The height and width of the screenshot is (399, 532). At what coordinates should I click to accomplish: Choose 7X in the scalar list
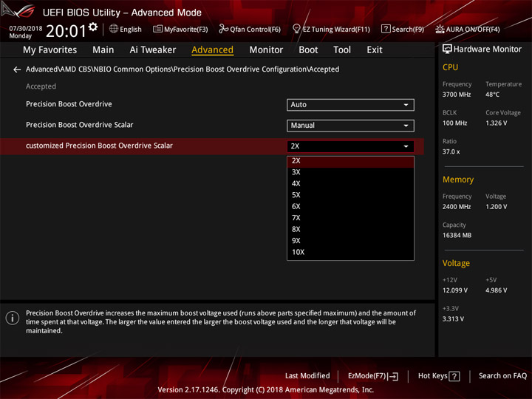350,218
